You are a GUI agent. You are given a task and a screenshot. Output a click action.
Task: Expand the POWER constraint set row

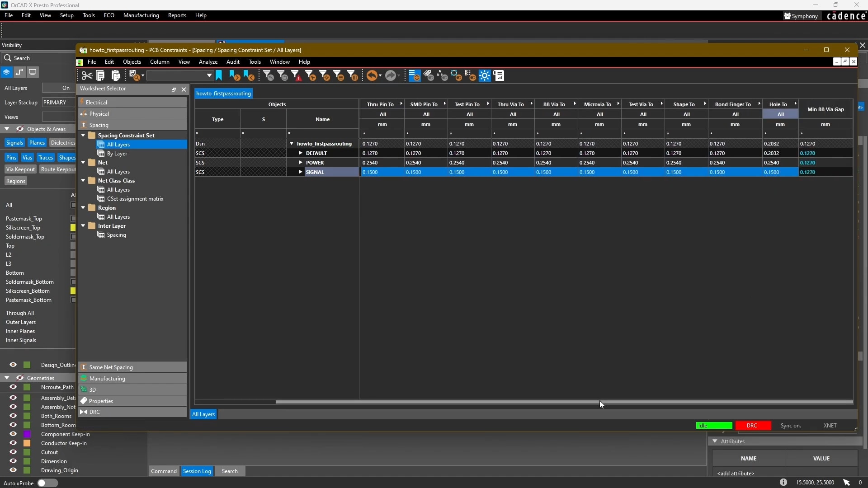pyautogui.click(x=301, y=162)
